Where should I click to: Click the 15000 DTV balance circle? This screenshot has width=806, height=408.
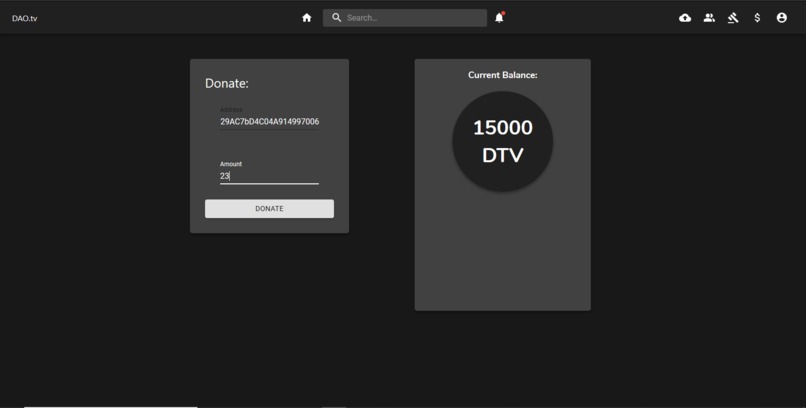point(503,141)
